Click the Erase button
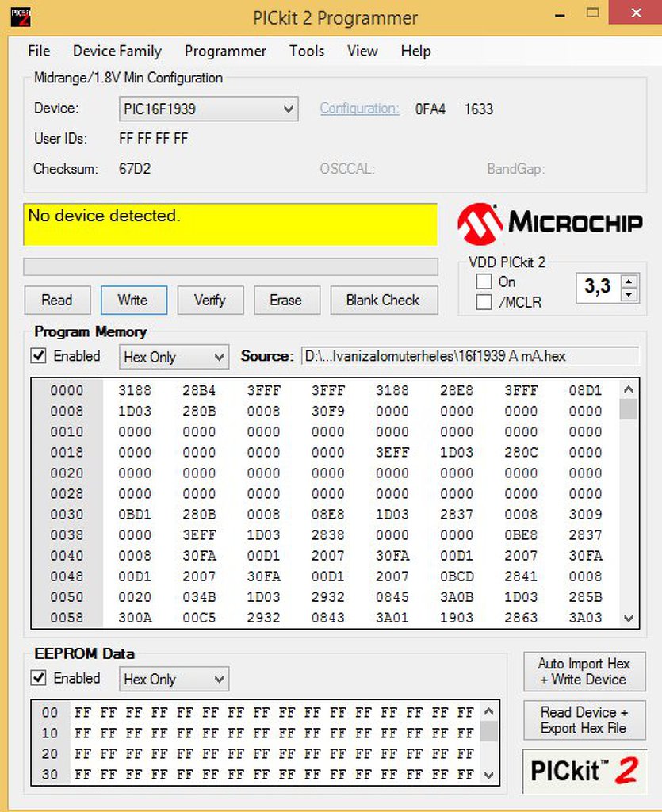This screenshot has height=812, width=662. (286, 300)
